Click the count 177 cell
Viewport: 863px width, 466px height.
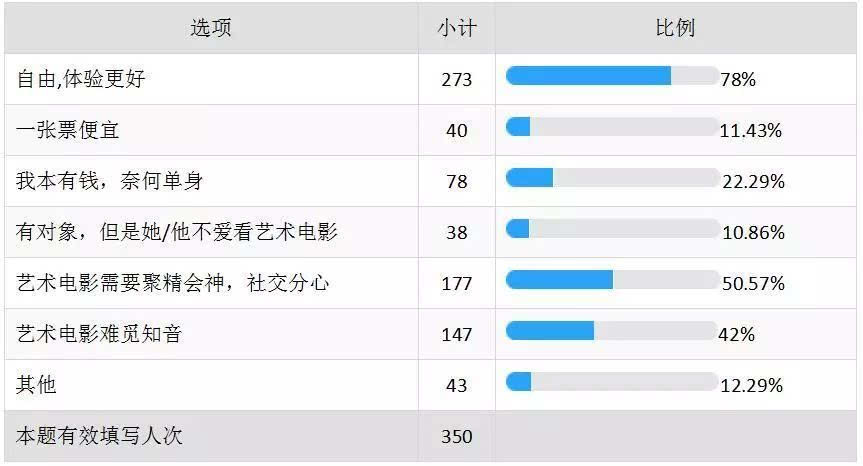[x=456, y=284]
